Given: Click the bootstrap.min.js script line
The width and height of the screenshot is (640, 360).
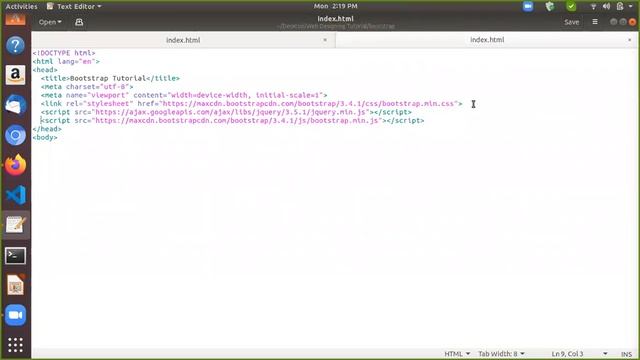Looking at the screenshot, I should pos(233,121).
